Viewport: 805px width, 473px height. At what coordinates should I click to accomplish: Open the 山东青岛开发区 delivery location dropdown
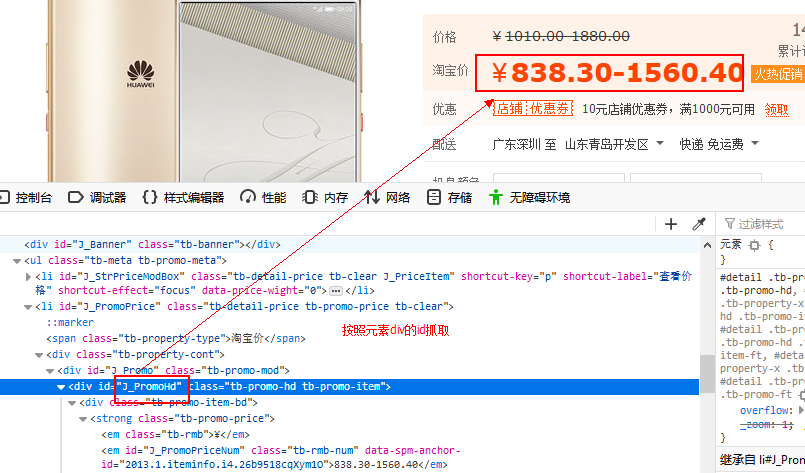click(614, 144)
